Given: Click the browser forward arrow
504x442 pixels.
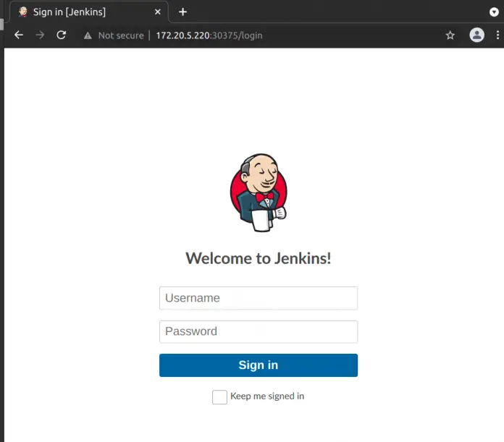Looking at the screenshot, I should point(40,35).
